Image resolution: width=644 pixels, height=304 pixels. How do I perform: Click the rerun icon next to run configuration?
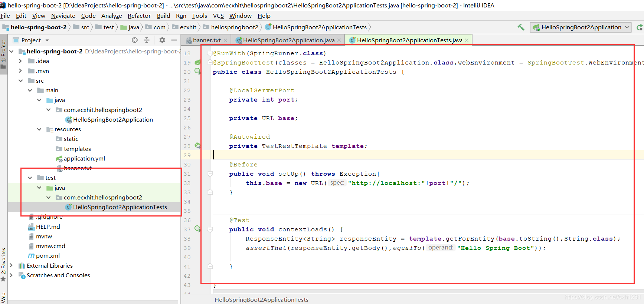pos(640,27)
